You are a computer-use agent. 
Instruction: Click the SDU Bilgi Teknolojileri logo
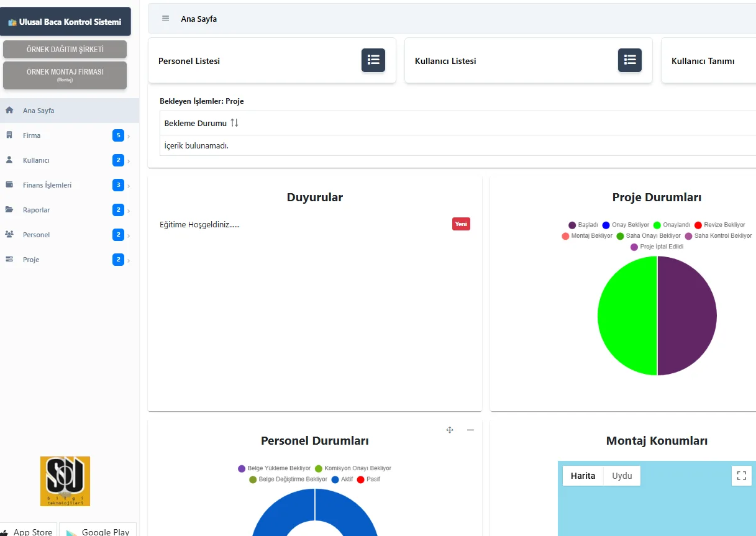coord(65,481)
